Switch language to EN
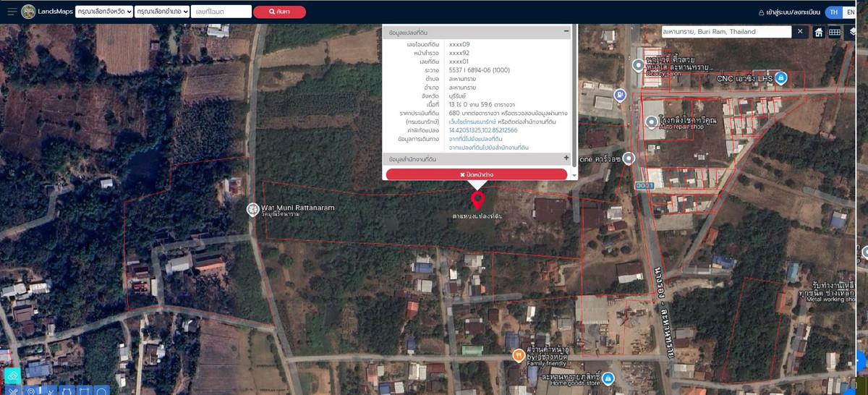 [x=851, y=12]
